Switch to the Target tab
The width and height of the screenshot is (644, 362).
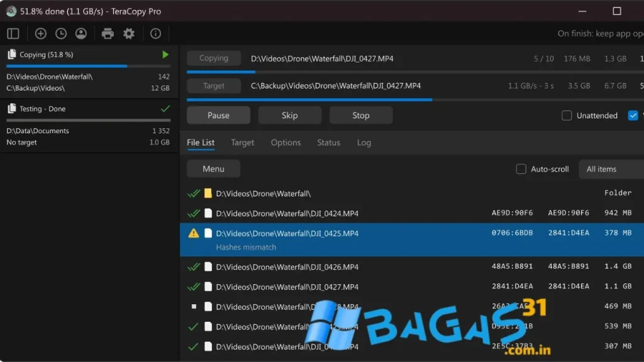(x=242, y=143)
